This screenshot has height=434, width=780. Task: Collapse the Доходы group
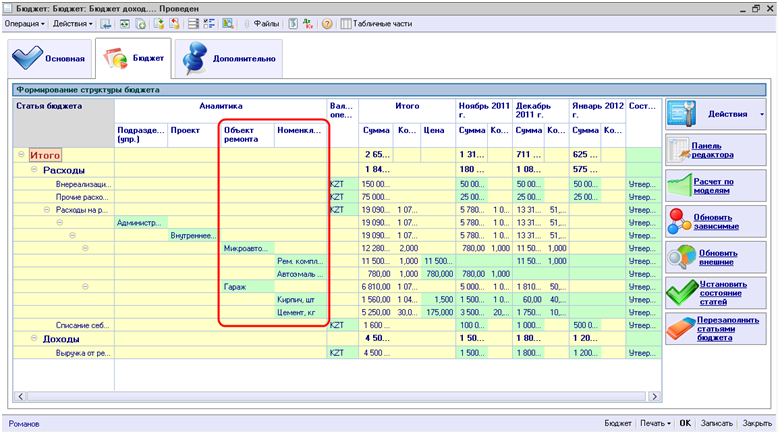(x=33, y=339)
